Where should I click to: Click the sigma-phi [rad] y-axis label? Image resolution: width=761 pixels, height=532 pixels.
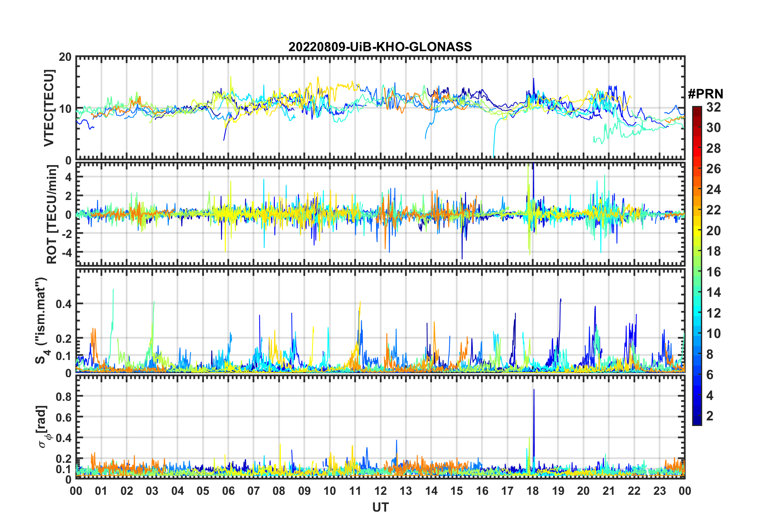coord(43,427)
